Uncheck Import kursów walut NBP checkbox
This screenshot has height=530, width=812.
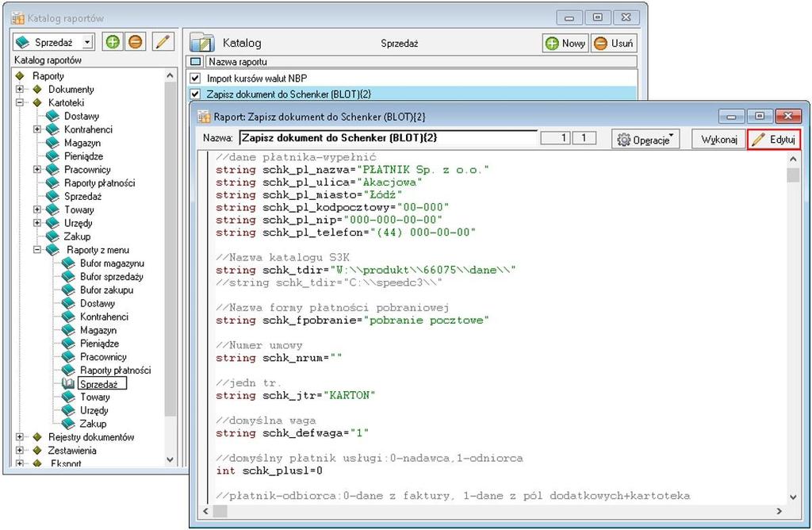pos(195,79)
